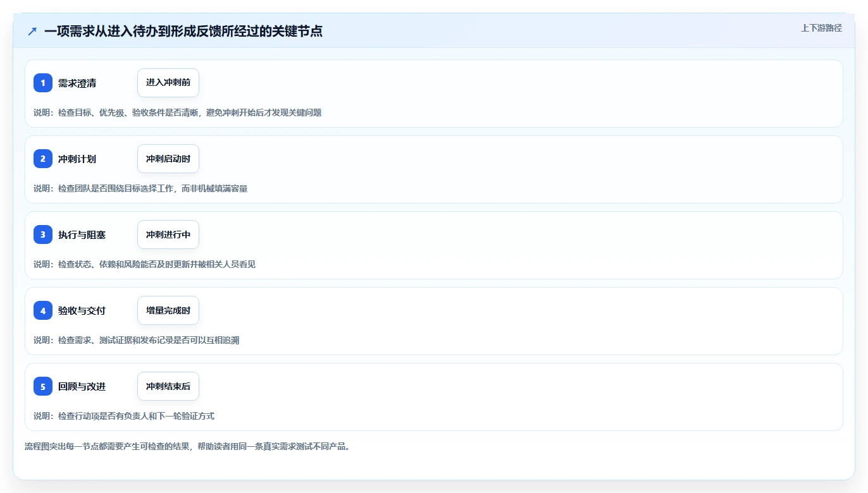Click step number badge 4
The width and height of the screenshot is (868, 493).
pos(43,310)
